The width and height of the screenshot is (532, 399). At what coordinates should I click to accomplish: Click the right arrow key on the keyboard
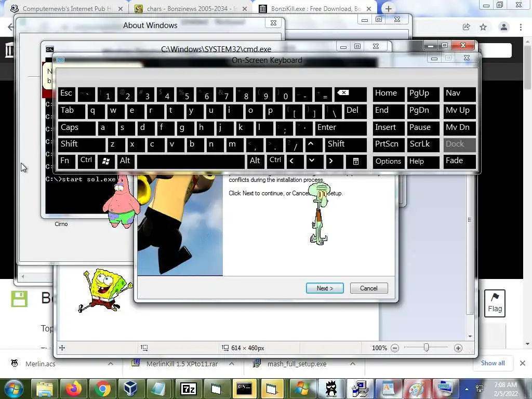[335, 162]
